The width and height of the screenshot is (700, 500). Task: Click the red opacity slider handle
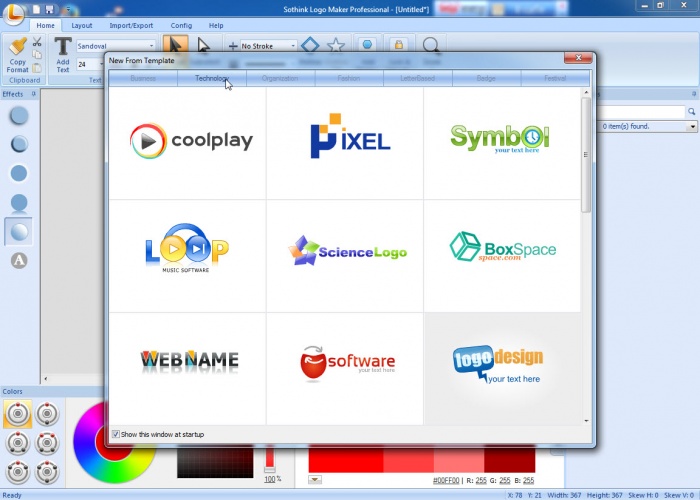[270, 470]
